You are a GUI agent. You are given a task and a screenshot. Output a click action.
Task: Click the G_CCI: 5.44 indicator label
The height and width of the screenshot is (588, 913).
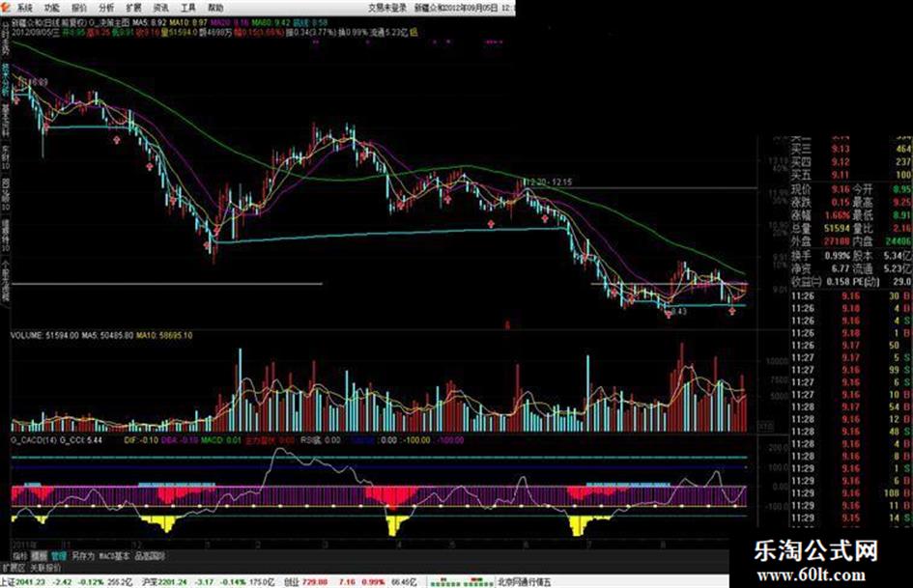pos(81,440)
